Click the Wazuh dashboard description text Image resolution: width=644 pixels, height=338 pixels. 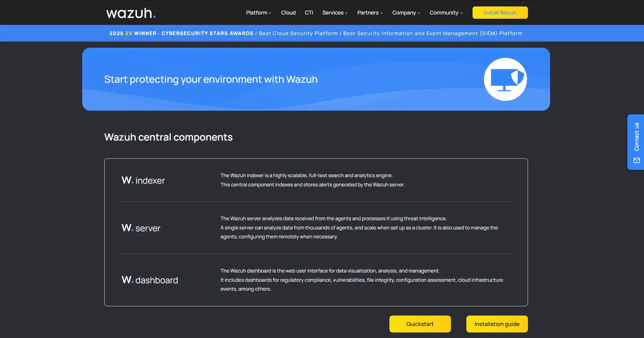click(x=362, y=280)
